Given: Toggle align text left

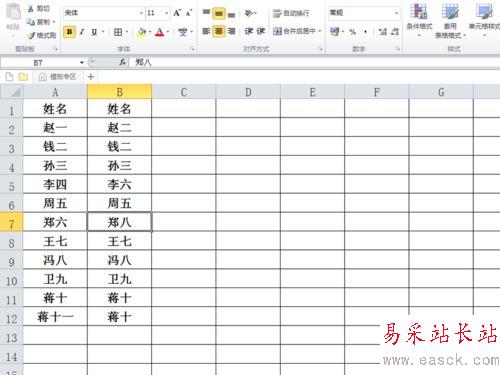Looking at the screenshot, I should (x=206, y=31).
